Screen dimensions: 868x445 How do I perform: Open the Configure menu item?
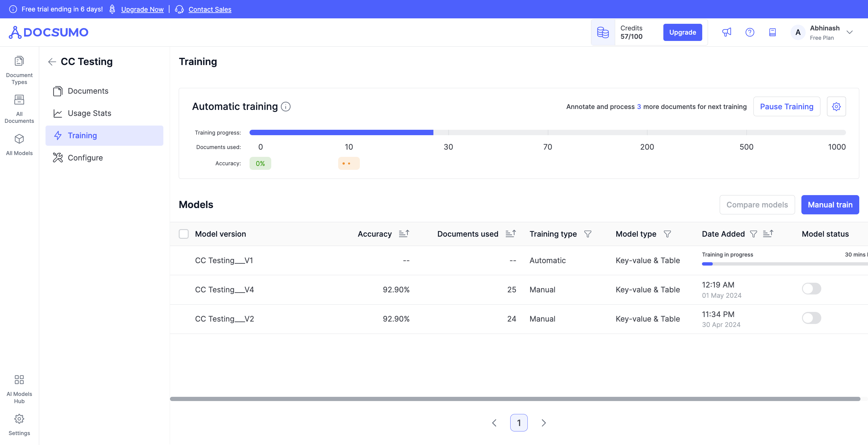pos(105,158)
